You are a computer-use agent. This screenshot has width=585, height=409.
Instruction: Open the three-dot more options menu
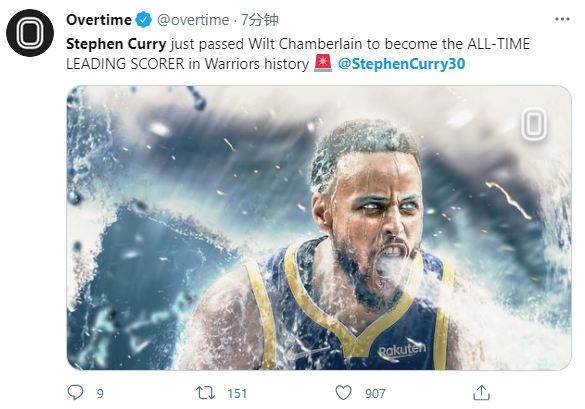[562, 19]
